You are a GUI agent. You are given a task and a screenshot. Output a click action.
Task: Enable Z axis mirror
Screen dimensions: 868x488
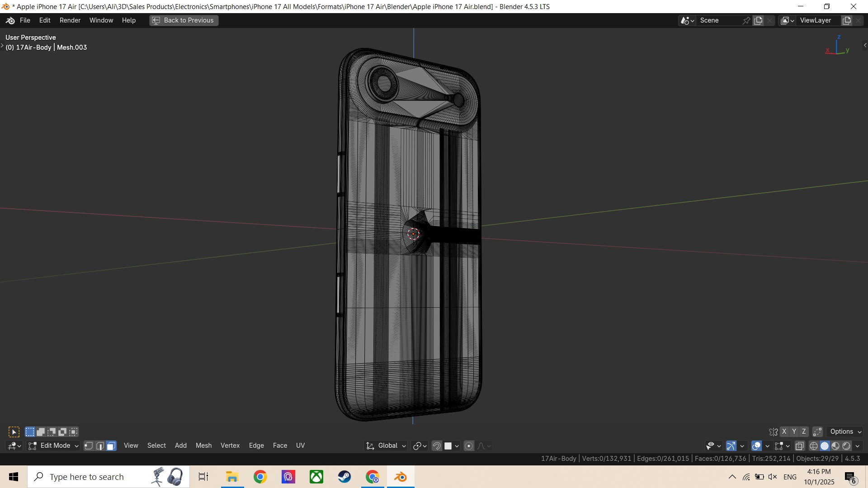click(804, 432)
